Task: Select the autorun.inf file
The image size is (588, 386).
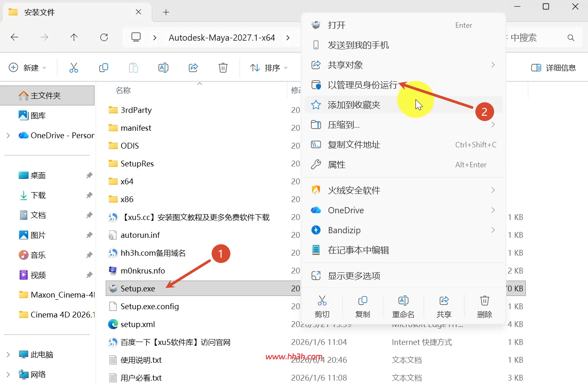Action: pyautogui.click(x=135, y=235)
